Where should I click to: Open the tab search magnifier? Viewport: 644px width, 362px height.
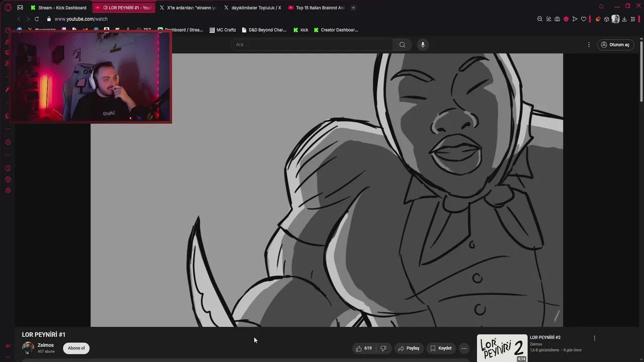(601, 7)
